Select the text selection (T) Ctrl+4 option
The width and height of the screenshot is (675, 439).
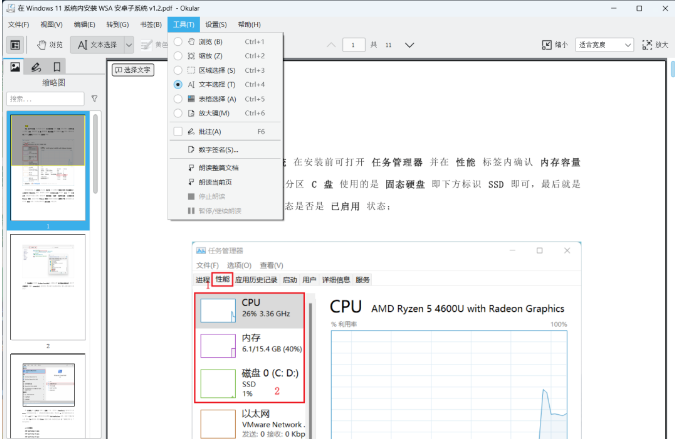[226, 84]
